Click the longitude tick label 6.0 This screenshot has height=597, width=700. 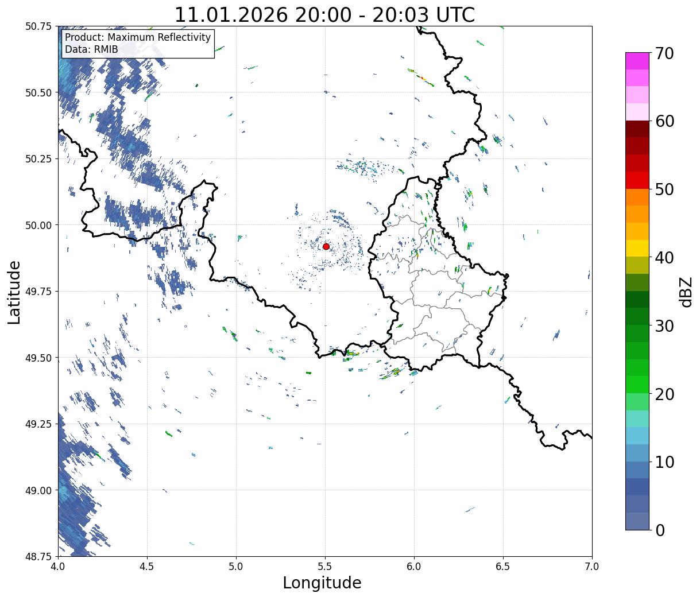click(x=414, y=566)
